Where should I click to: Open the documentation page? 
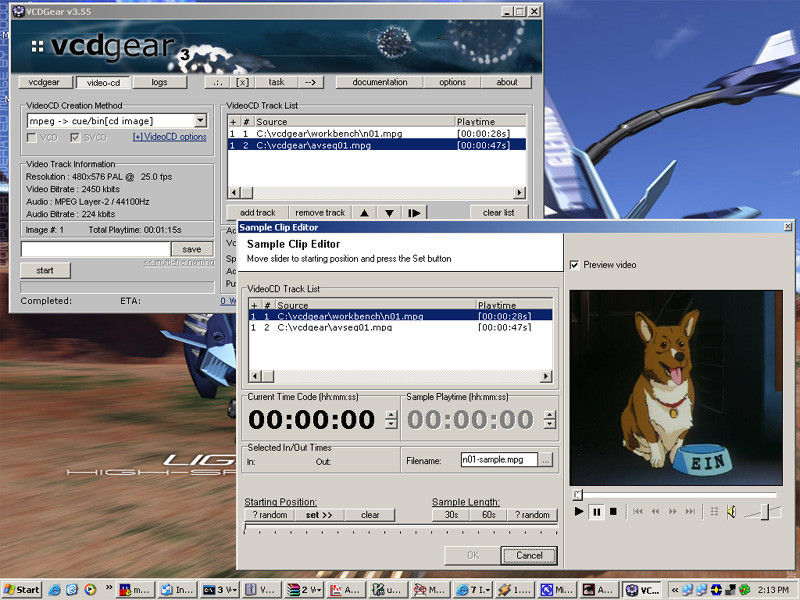(x=380, y=82)
